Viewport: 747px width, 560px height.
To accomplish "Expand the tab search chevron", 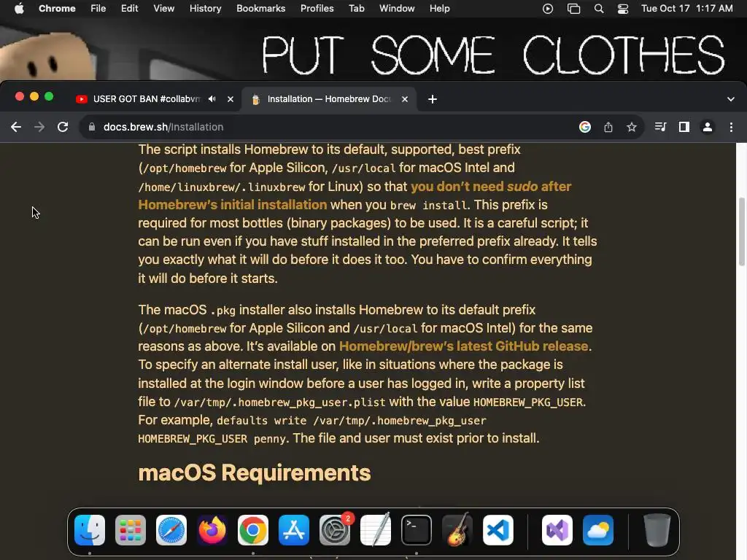I will click(731, 99).
